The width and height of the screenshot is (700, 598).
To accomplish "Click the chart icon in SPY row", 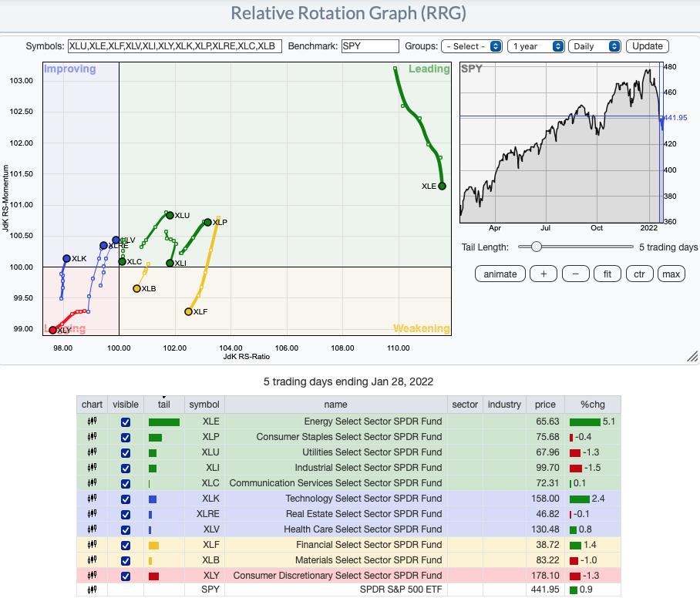I will point(92,591).
